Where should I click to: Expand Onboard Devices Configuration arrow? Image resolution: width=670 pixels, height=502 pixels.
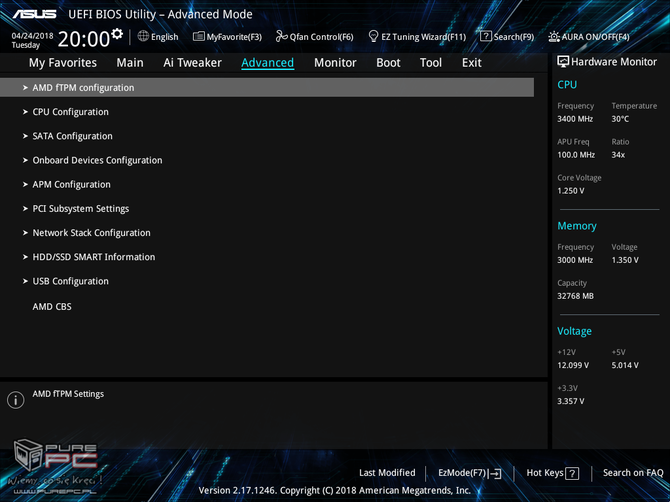(x=25, y=160)
